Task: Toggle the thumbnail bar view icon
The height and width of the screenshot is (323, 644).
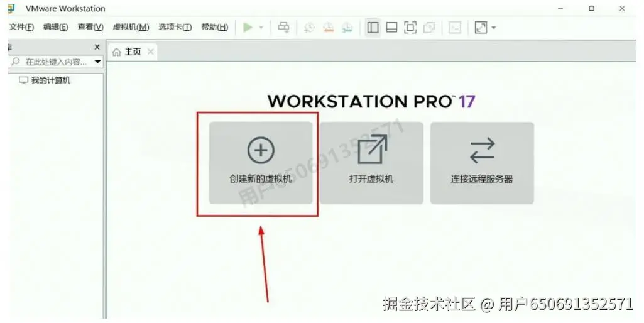Action: [392, 28]
